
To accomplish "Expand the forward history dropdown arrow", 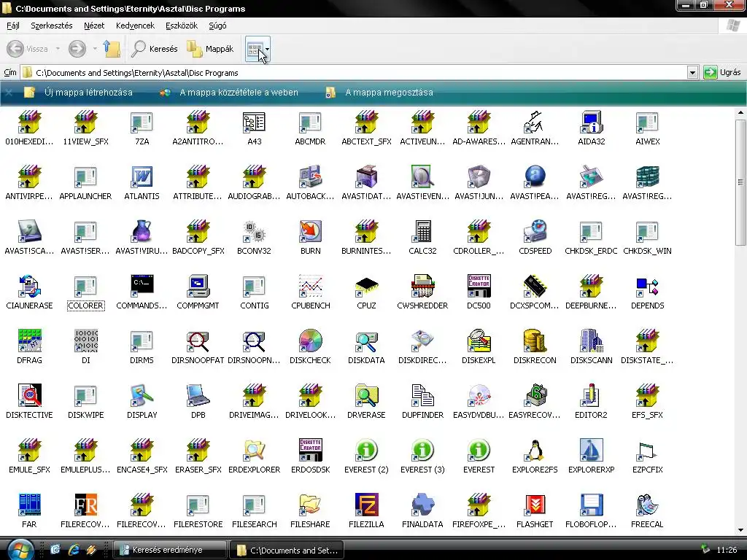I will (95, 49).
